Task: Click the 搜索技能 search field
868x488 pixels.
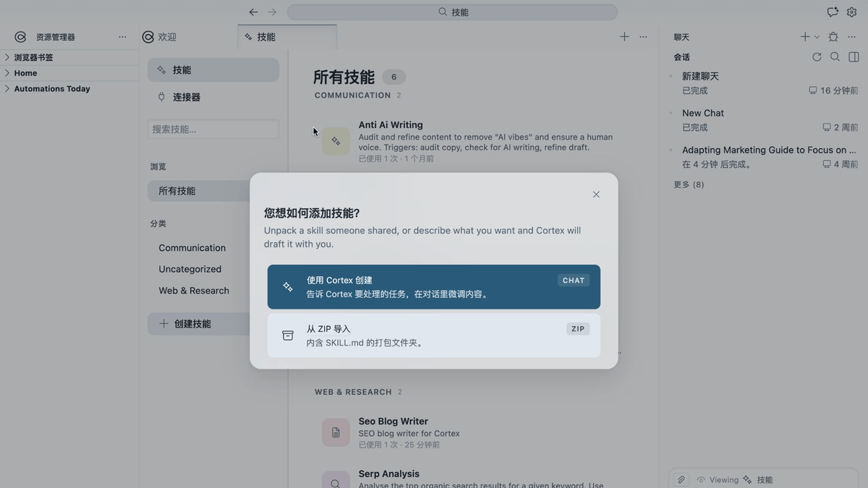Action: (x=213, y=129)
